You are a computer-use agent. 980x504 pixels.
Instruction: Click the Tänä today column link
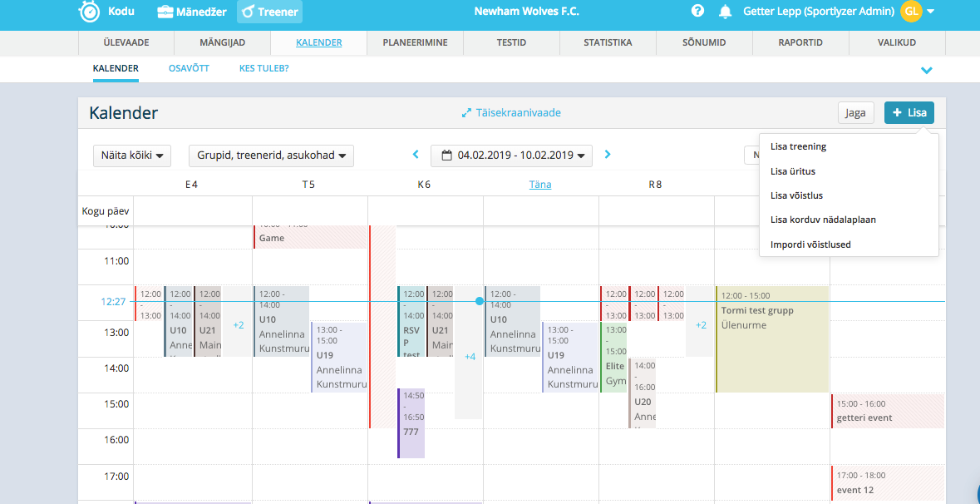click(540, 185)
